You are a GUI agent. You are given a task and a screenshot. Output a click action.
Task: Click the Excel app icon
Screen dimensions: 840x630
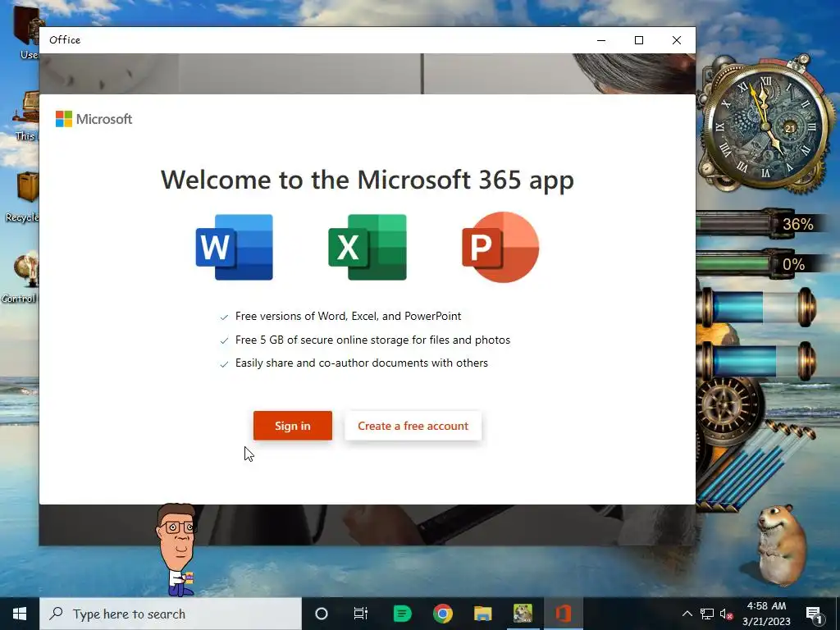[x=367, y=247]
